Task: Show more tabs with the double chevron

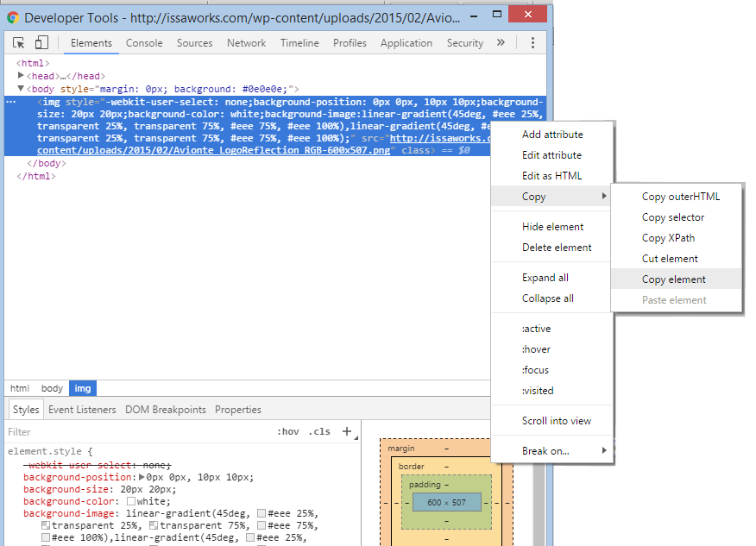Action: [501, 42]
